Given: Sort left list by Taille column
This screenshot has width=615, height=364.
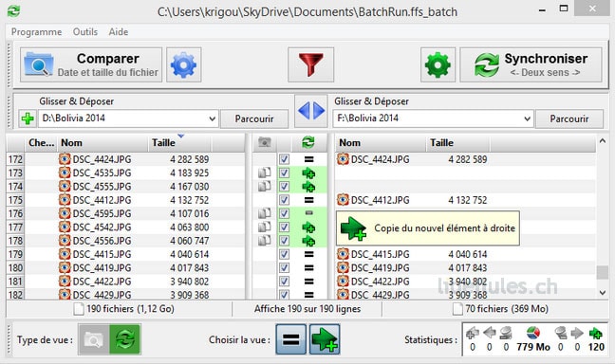Looking at the screenshot, I should 179,142.
